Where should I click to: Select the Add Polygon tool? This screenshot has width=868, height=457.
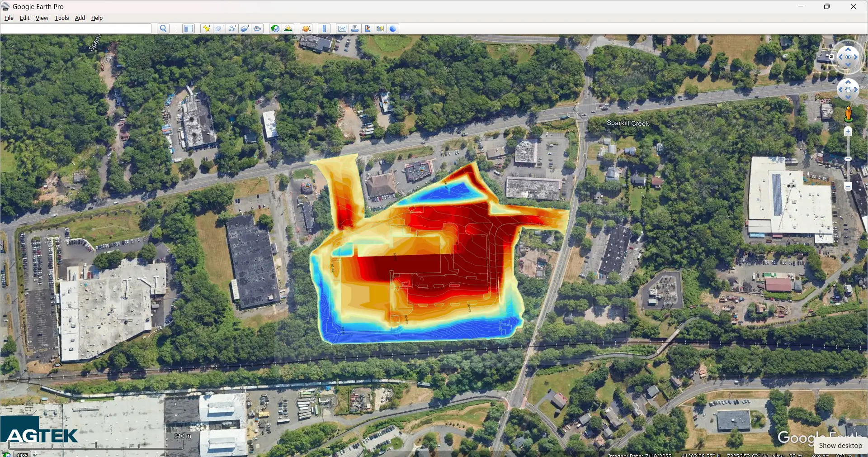[x=219, y=29]
